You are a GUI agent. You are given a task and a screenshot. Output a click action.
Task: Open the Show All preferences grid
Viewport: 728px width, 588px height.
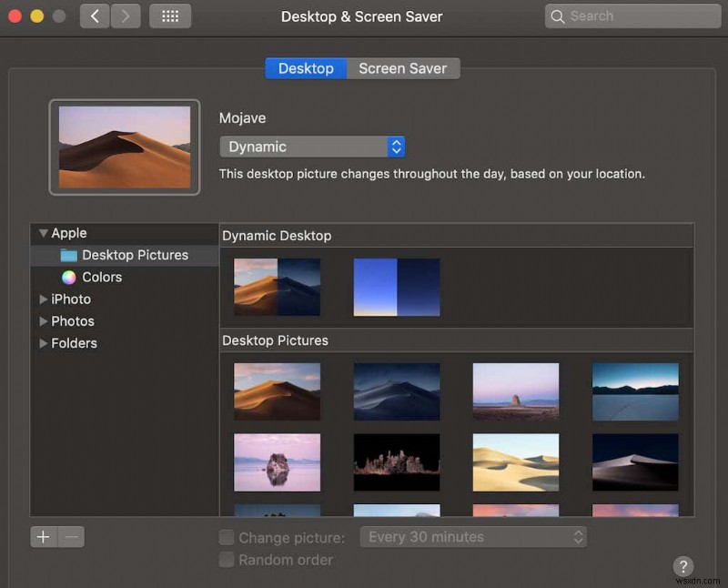[170, 15]
